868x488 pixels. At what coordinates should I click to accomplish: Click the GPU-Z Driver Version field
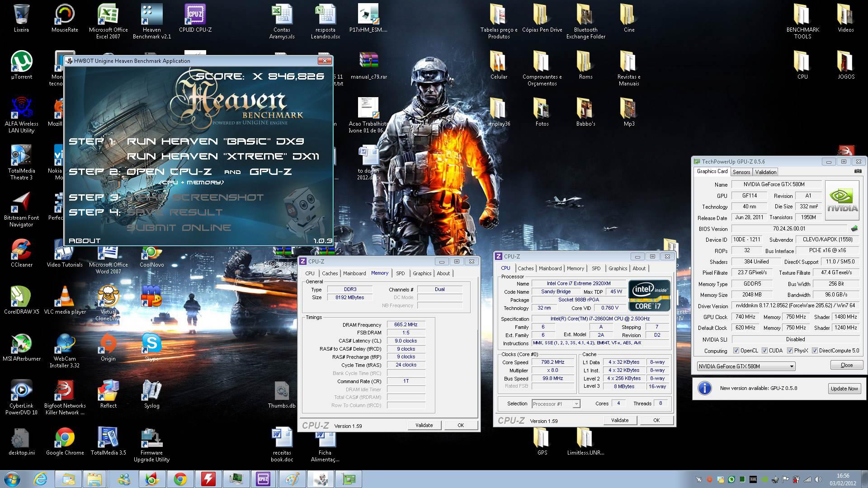click(x=795, y=306)
